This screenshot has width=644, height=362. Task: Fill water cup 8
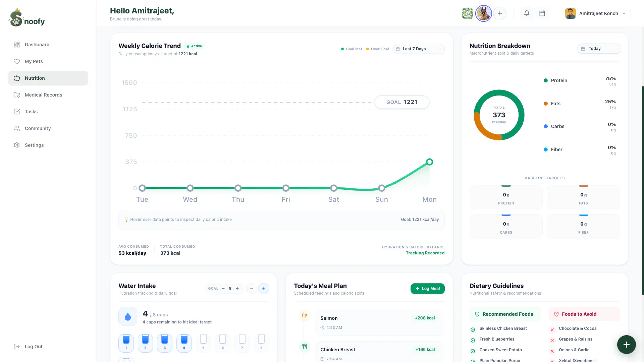[x=261, y=343]
